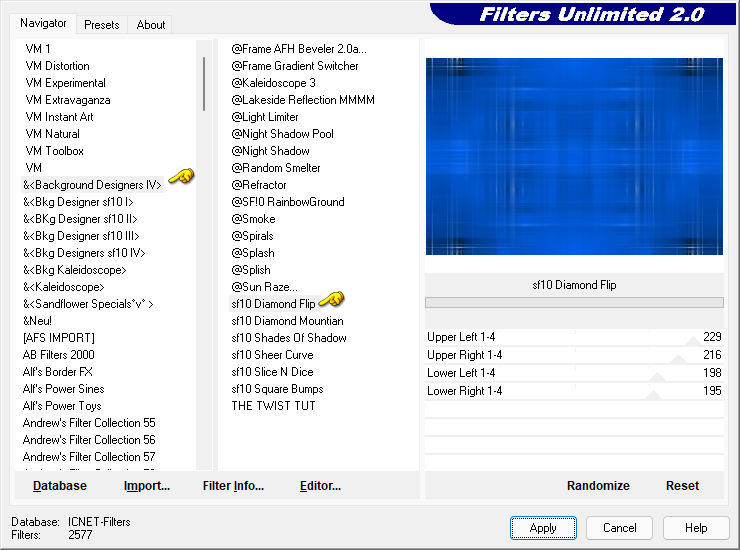The height and width of the screenshot is (550, 740).
Task: Choose the @Random Smelter filter
Action: click(x=276, y=168)
